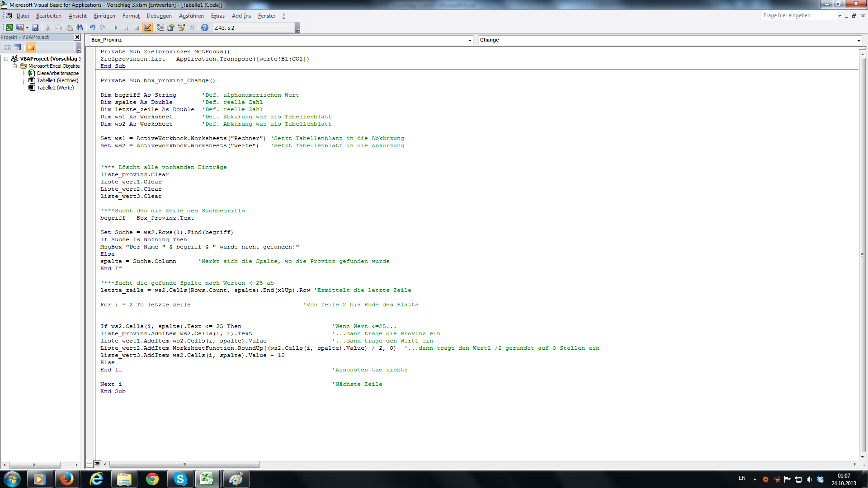Run the macro with the green play icon
The height and width of the screenshot is (488, 868).
(x=116, y=28)
